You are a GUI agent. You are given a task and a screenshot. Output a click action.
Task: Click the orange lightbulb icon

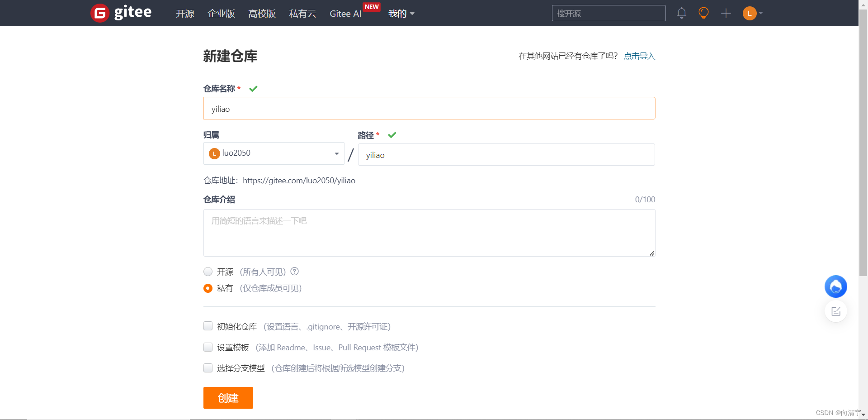tap(703, 13)
